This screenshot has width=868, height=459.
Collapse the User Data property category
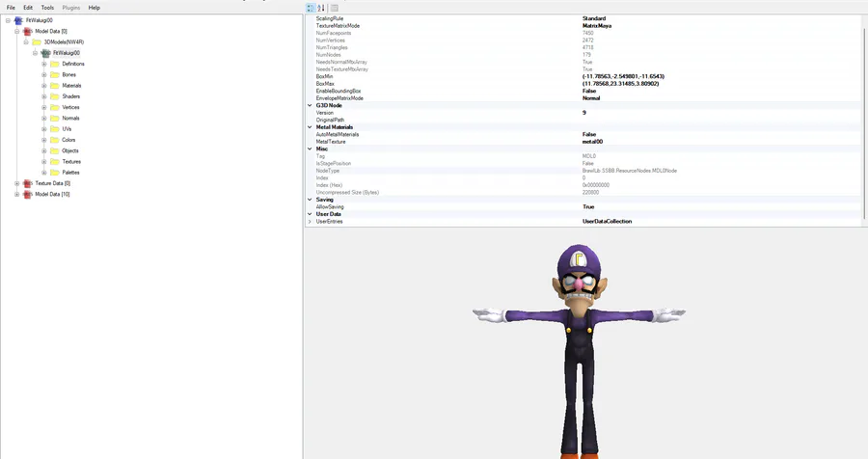click(310, 214)
